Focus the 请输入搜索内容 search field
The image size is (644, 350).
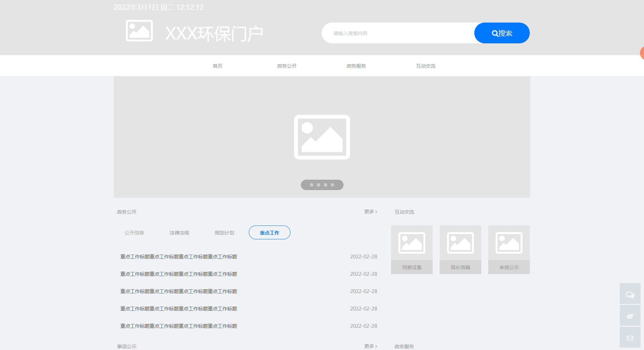click(398, 33)
